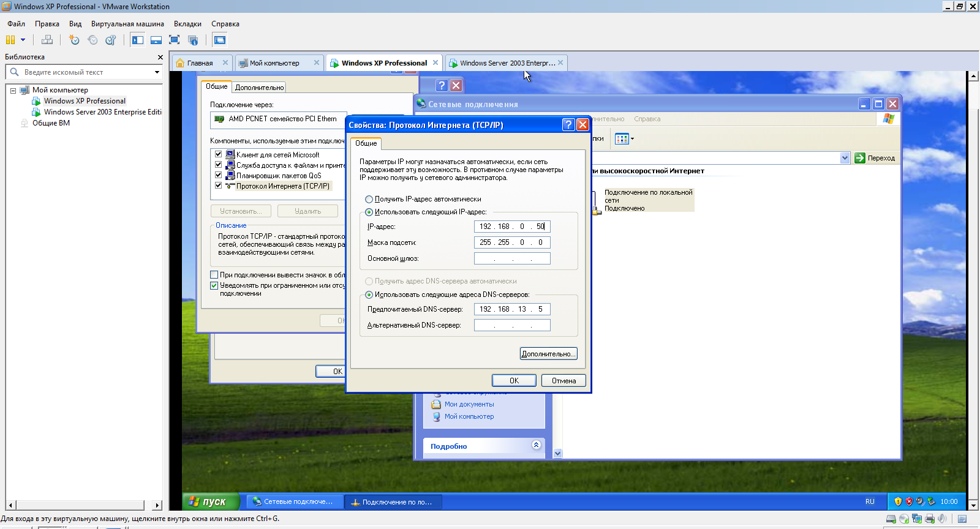Select 'Использовать следующий IP-адрес' radio button
The height and width of the screenshot is (529, 980).
tap(369, 212)
